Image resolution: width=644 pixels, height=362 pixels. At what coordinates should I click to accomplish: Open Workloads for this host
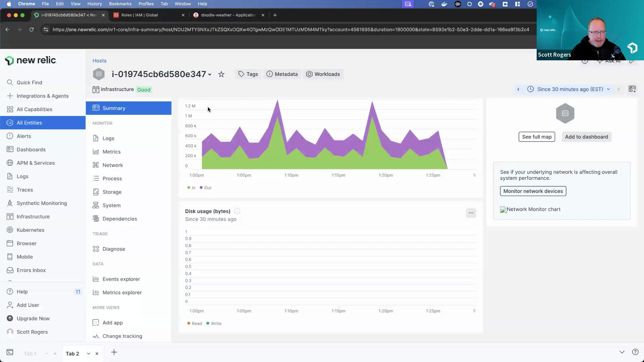coord(323,74)
